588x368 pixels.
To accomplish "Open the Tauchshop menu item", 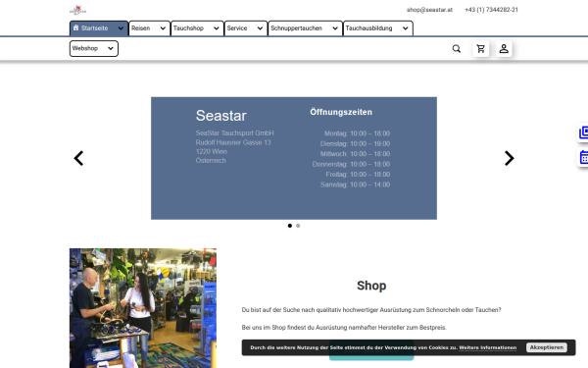I will (197, 28).
